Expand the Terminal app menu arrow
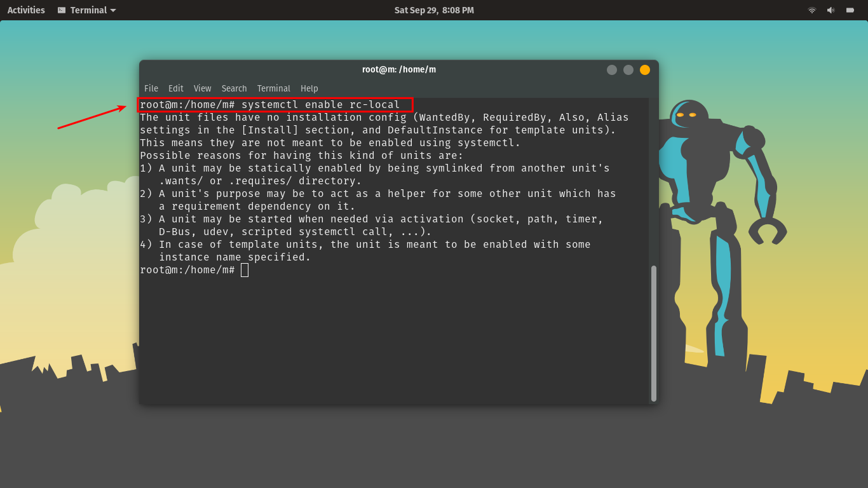 pos(113,10)
